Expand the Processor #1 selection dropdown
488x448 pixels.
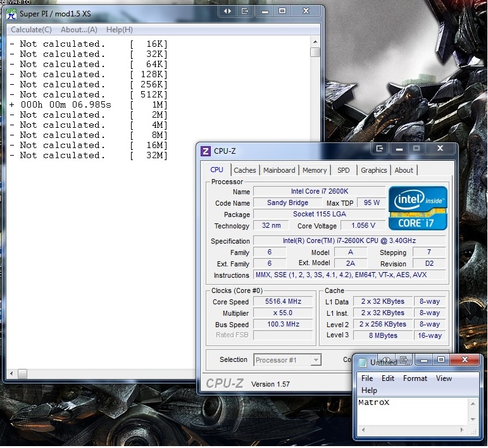tap(316, 360)
